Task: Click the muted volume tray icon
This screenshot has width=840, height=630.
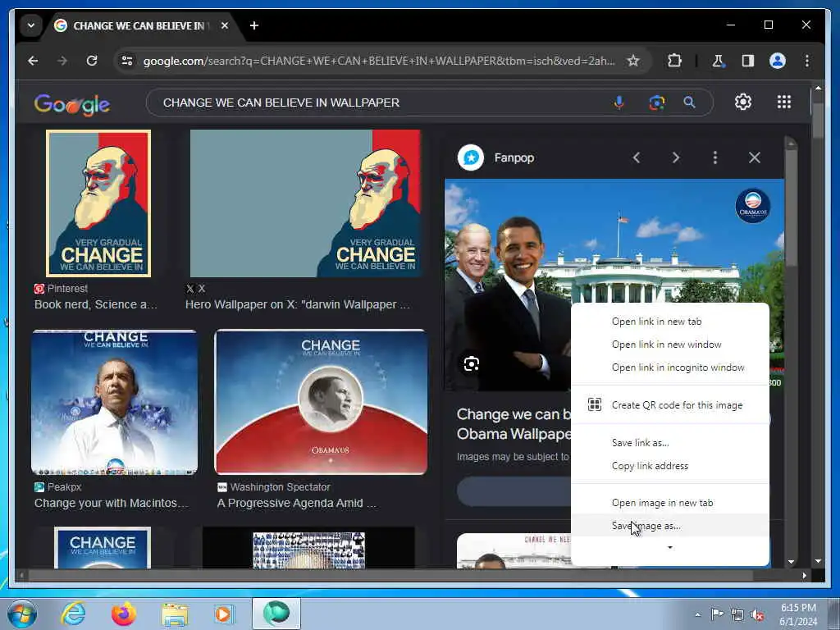Action: (x=757, y=615)
